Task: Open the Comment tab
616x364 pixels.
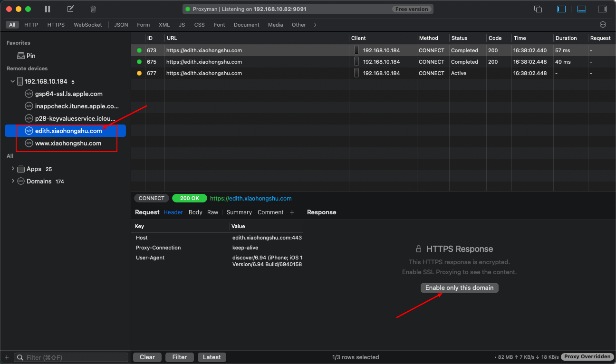Action: (270, 212)
